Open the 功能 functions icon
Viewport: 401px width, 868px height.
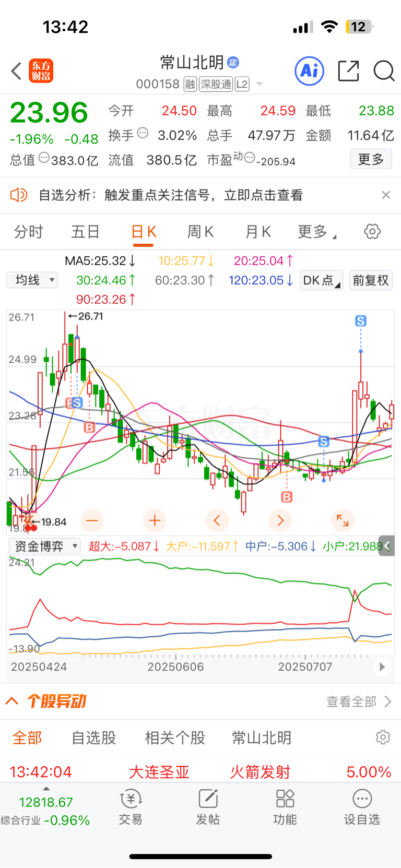[x=285, y=807]
